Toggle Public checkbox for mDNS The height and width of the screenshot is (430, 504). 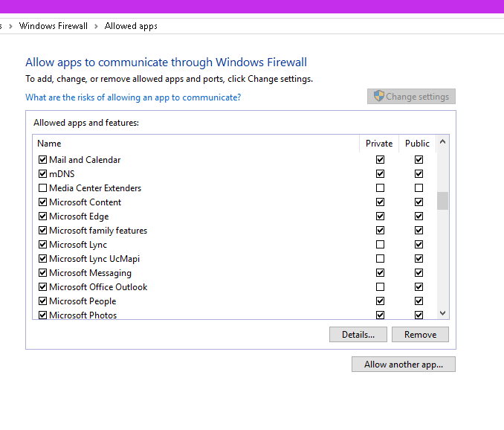[x=419, y=173]
